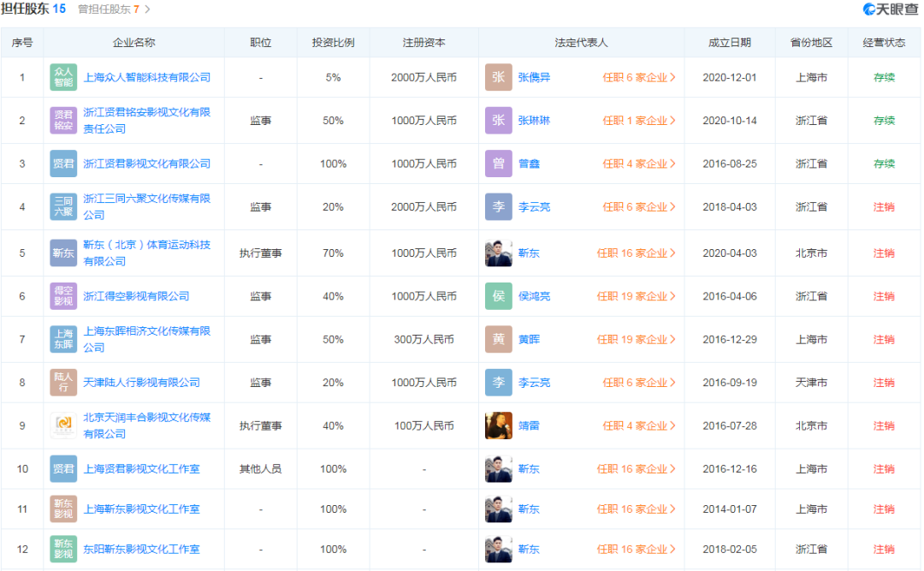Open company link 浙江贤君影视文化有限公司
Screen dimensions: 924x571
[x=147, y=164]
